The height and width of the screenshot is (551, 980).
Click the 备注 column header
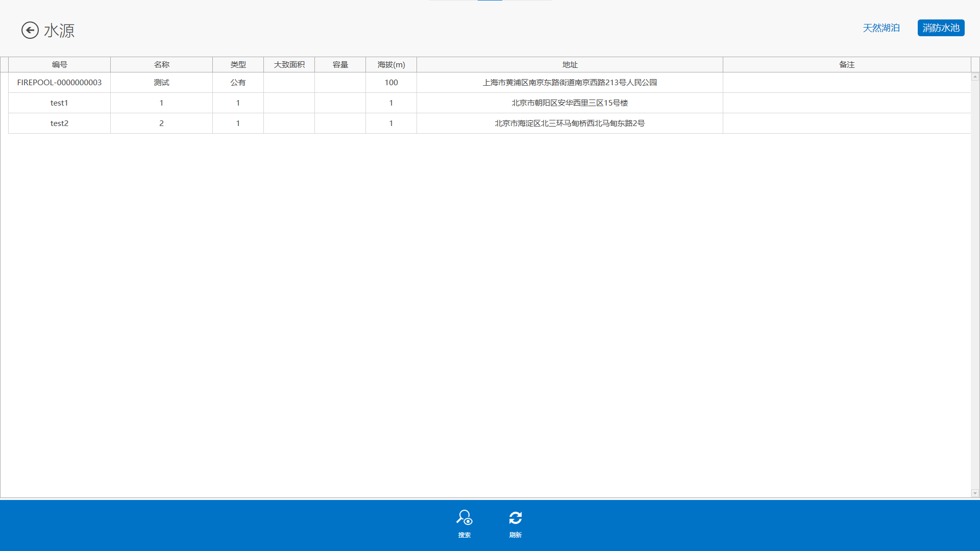coord(847,65)
